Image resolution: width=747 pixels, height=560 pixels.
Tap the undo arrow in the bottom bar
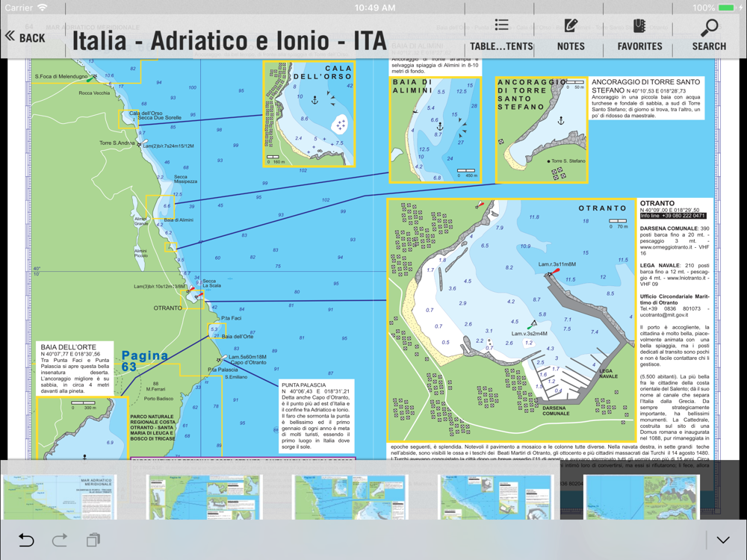(26, 540)
